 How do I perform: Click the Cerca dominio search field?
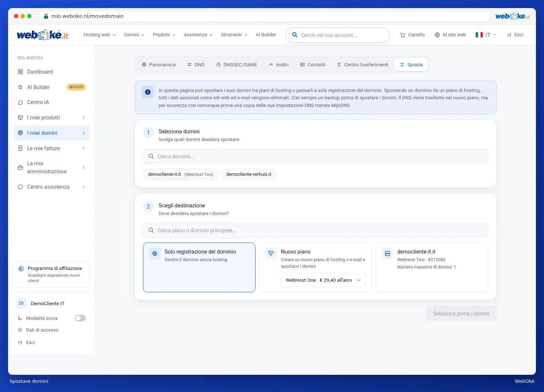point(315,156)
